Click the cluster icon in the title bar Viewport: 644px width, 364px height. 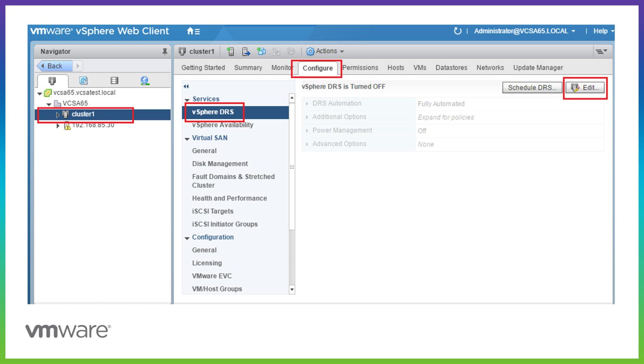click(x=182, y=51)
